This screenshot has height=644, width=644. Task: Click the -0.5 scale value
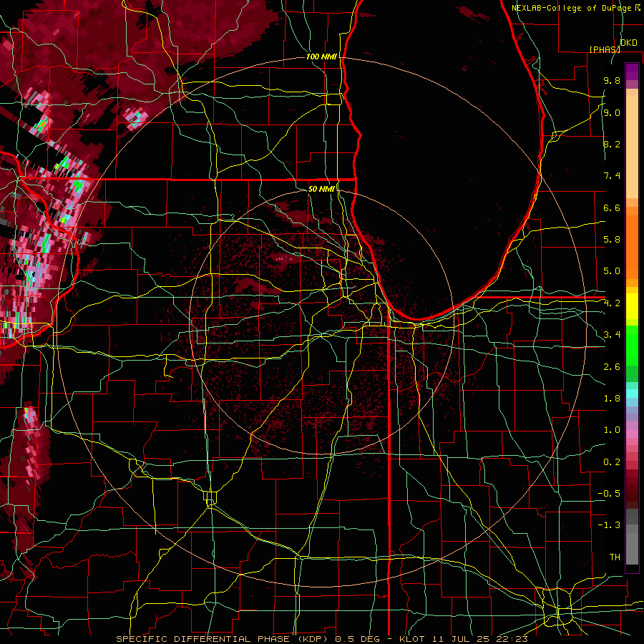tap(609, 494)
